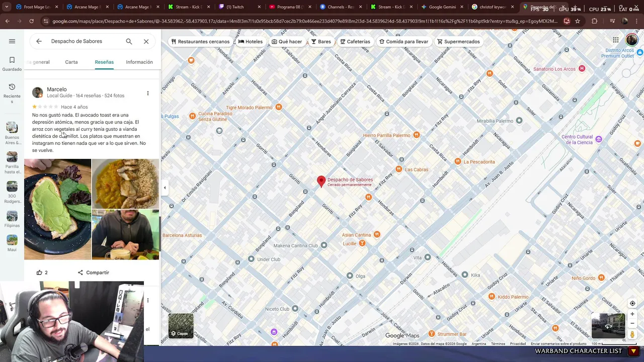Show my location on map
The width and height of the screenshot is (644, 362).
[x=632, y=303]
